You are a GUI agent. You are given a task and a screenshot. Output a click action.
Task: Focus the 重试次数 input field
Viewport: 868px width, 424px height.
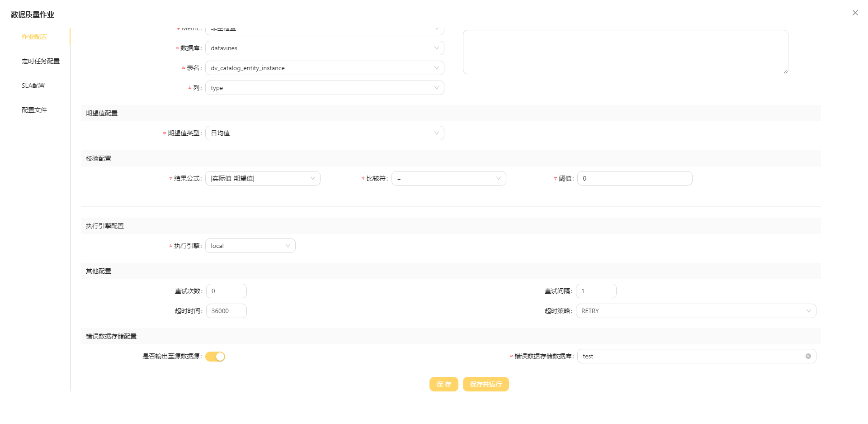tap(226, 291)
